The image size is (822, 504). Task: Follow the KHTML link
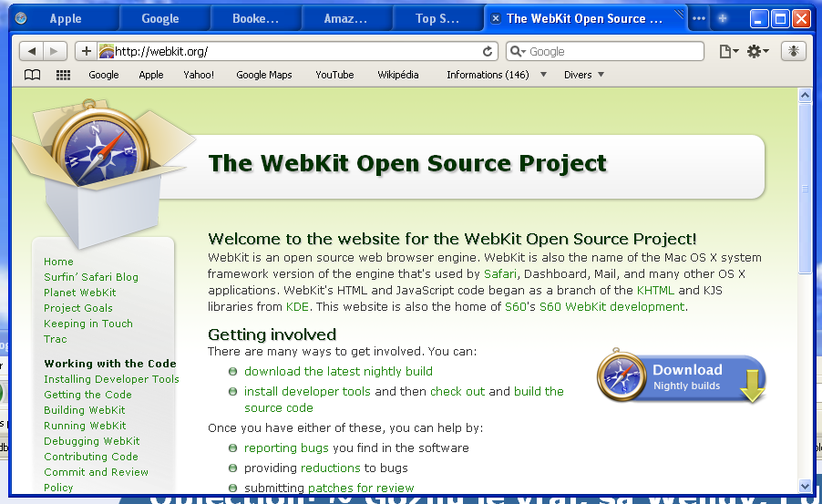[655, 291]
